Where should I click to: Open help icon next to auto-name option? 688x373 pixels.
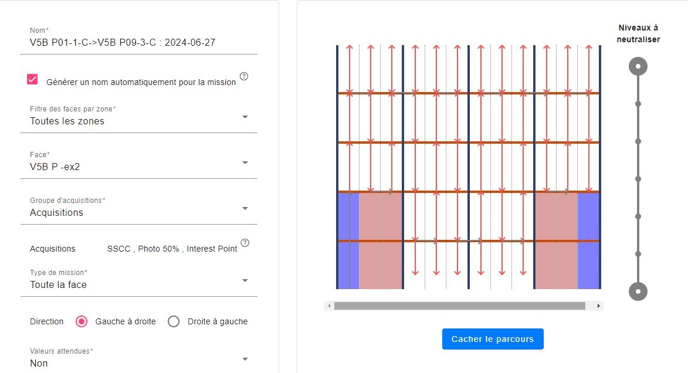coord(244,76)
